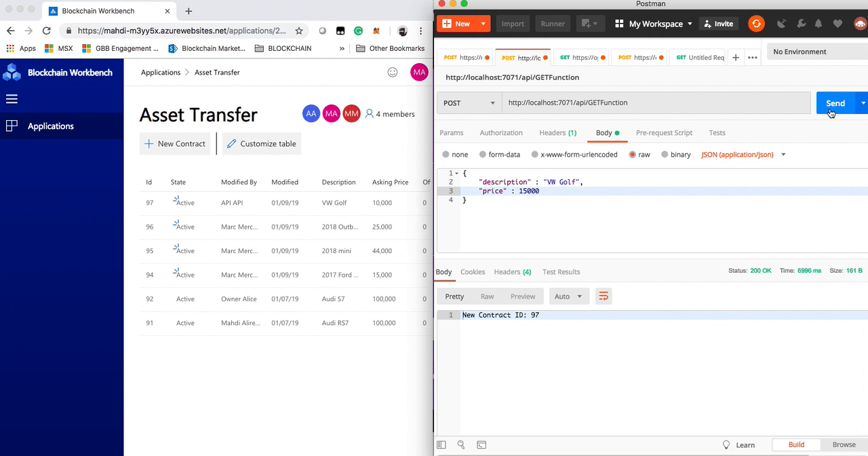The width and height of the screenshot is (868, 456).
Task: Click the Postman heart icon
Action: 838,24
